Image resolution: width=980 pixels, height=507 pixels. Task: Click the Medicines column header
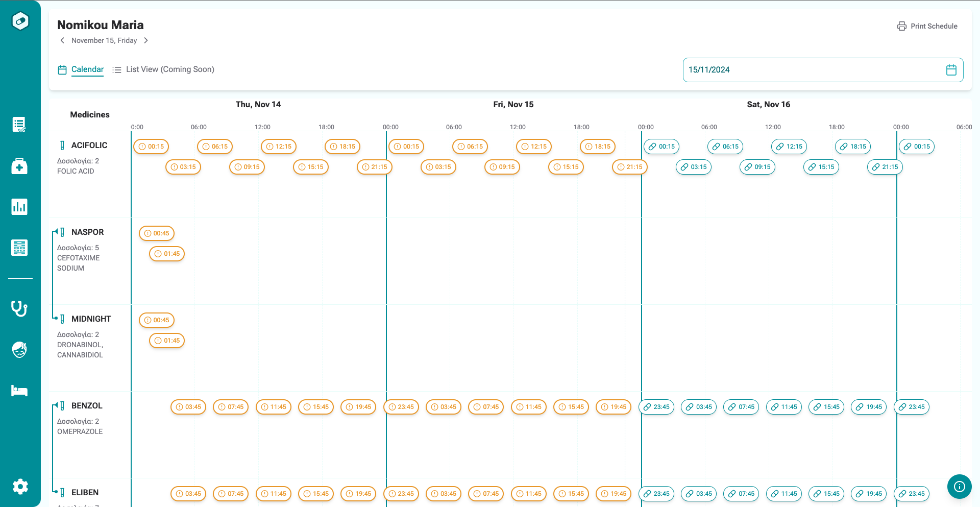point(90,115)
